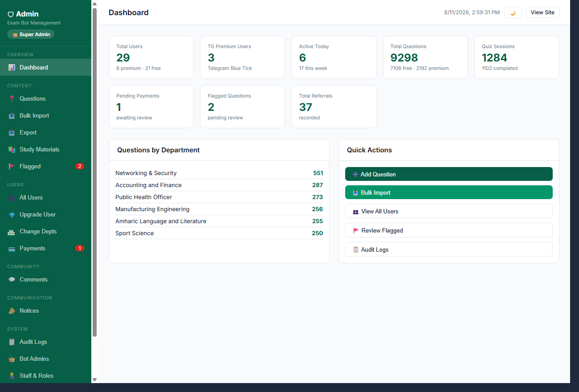The width and height of the screenshot is (579, 392).
Task: Click the Export icon in sidebar
Action: tap(12, 133)
